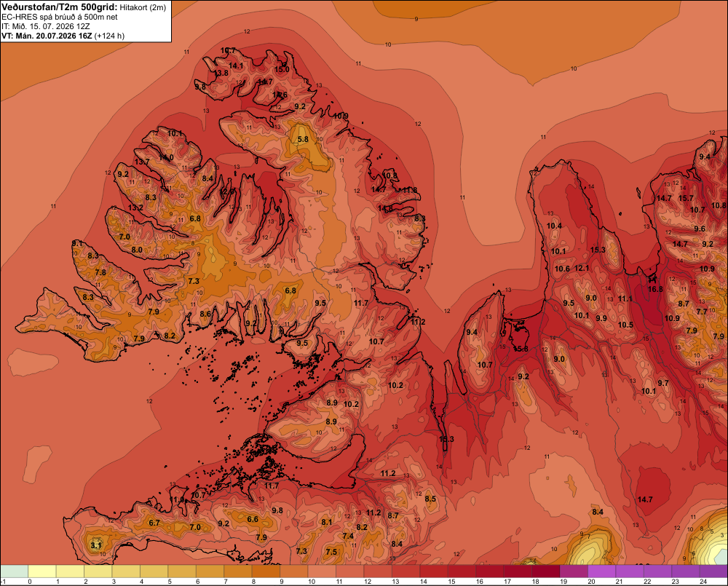Screen dimensions: 728x586
Task: Click the 5.8 temperature value on the yellow highland
Action: tap(303, 139)
